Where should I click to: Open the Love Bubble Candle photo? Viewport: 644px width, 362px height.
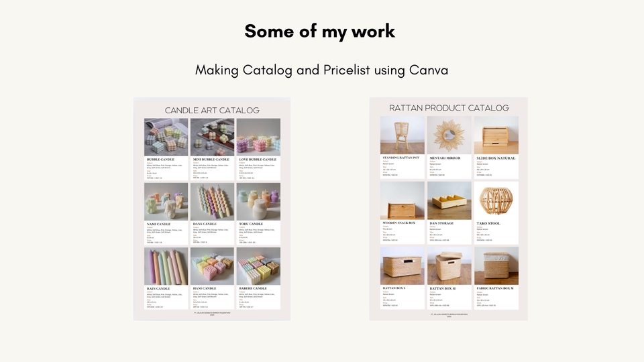(x=258, y=137)
